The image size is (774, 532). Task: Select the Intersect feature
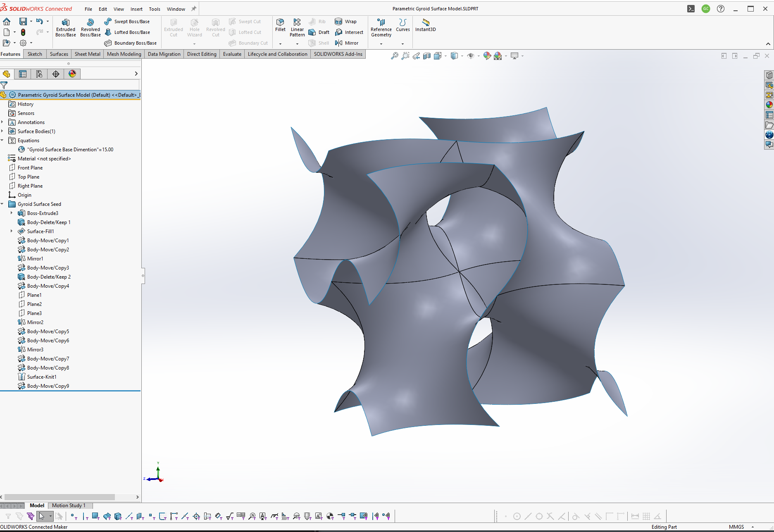click(349, 32)
